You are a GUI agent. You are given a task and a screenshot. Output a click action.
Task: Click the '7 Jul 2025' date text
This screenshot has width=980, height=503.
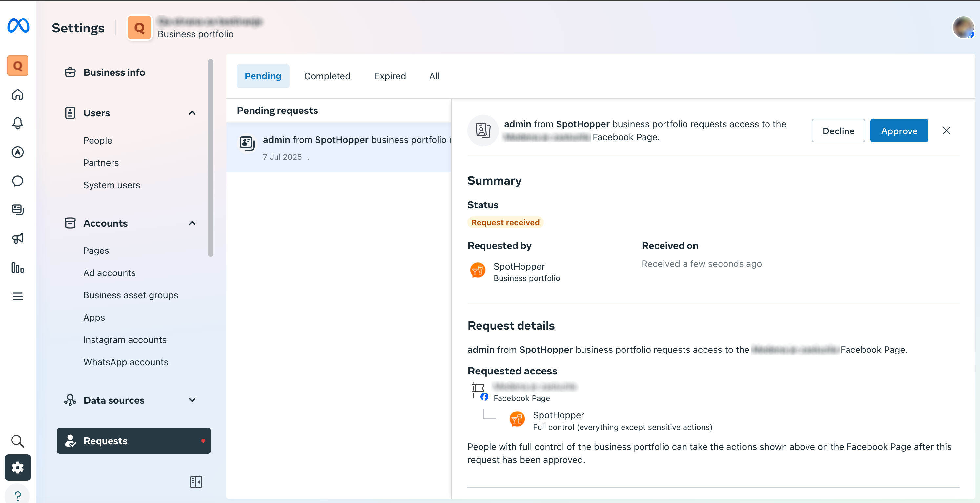point(282,157)
